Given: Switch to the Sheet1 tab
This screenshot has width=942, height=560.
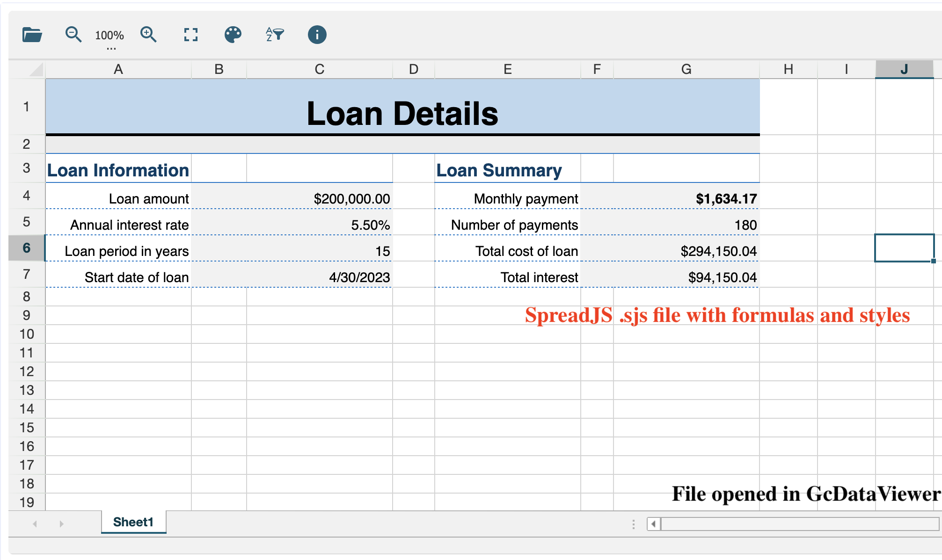Looking at the screenshot, I should pos(133,522).
